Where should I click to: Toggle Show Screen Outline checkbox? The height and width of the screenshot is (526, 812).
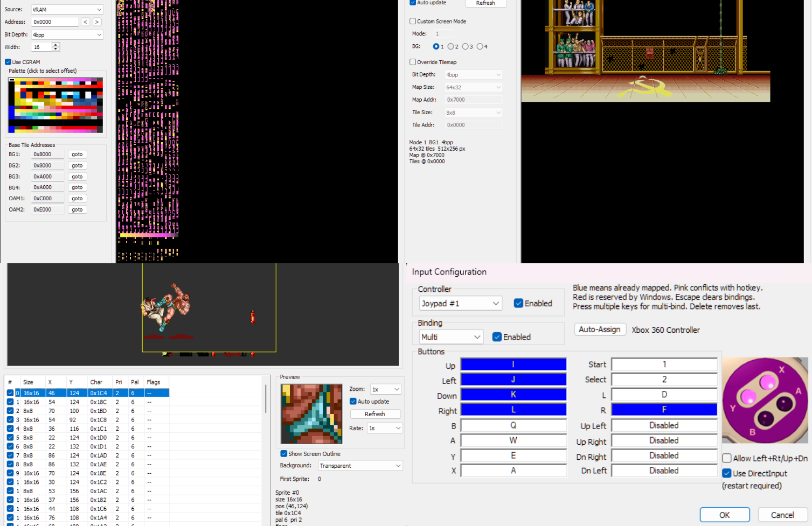(284, 454)
